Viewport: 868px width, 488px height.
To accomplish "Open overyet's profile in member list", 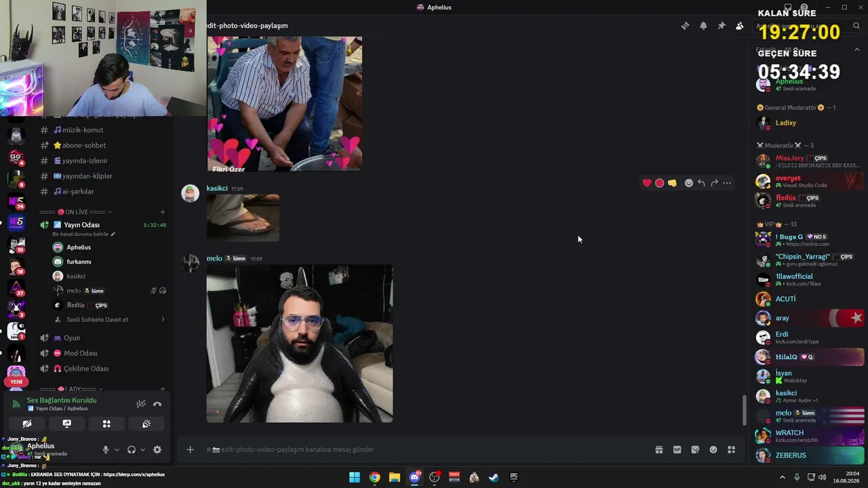I will (810, 181).
